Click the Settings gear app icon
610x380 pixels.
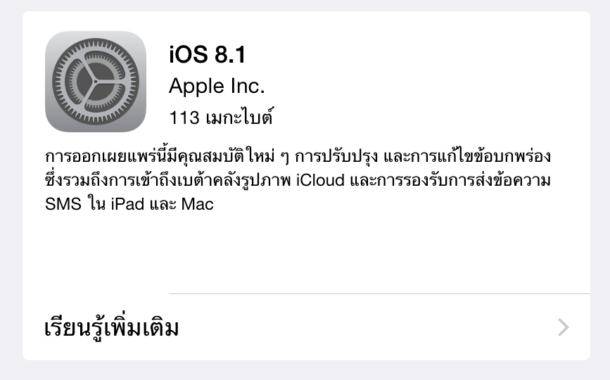pos(96,82)
